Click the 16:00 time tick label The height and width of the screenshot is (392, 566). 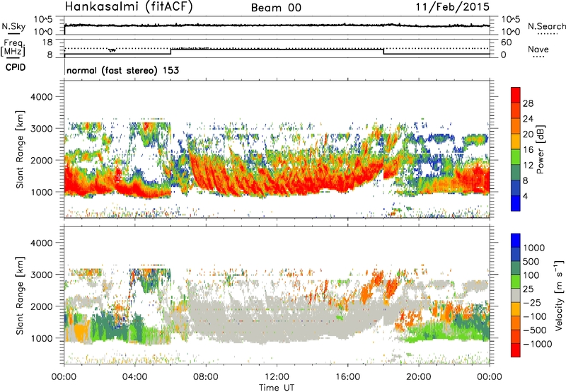347,377
